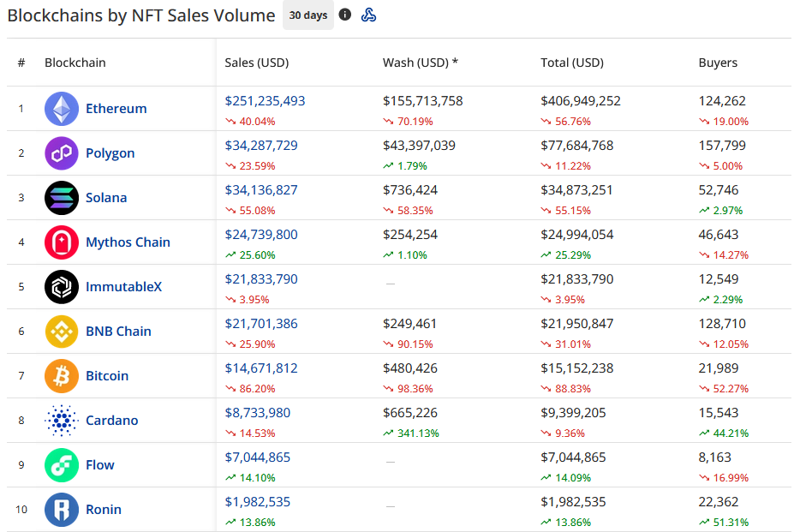Click the BNB Chain logo icon
This screenshot has width=794, height=532.
(62, 332)
